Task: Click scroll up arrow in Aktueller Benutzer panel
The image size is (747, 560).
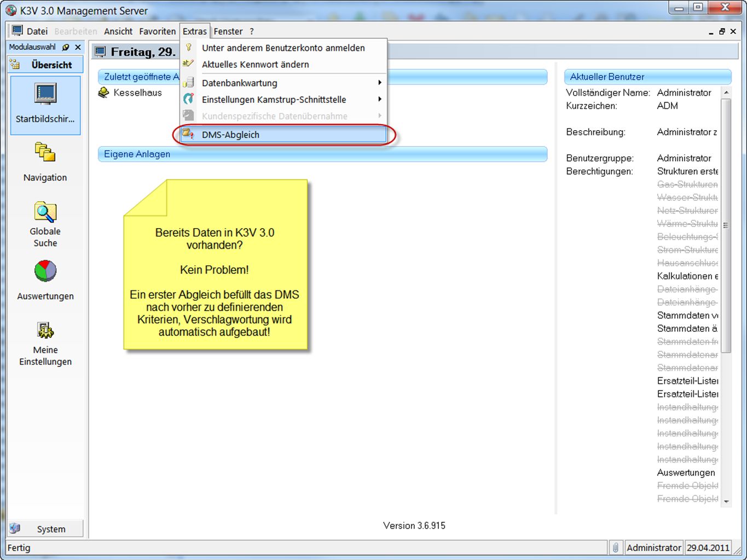Action: pos(726,92)
